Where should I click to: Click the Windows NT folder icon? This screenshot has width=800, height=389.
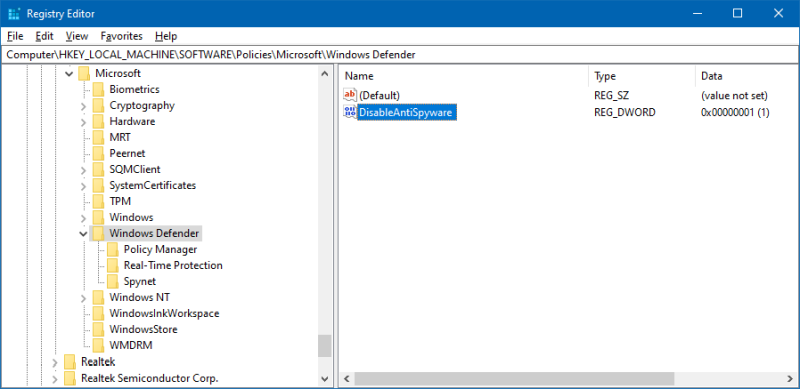pyautogui.click(x=98, y=297)
